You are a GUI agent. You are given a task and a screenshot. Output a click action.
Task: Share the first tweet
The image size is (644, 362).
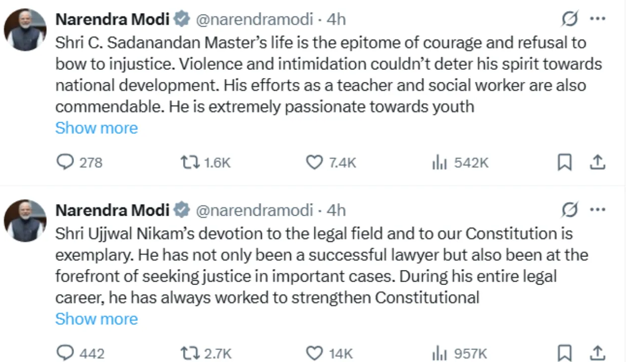click(597, 162)
